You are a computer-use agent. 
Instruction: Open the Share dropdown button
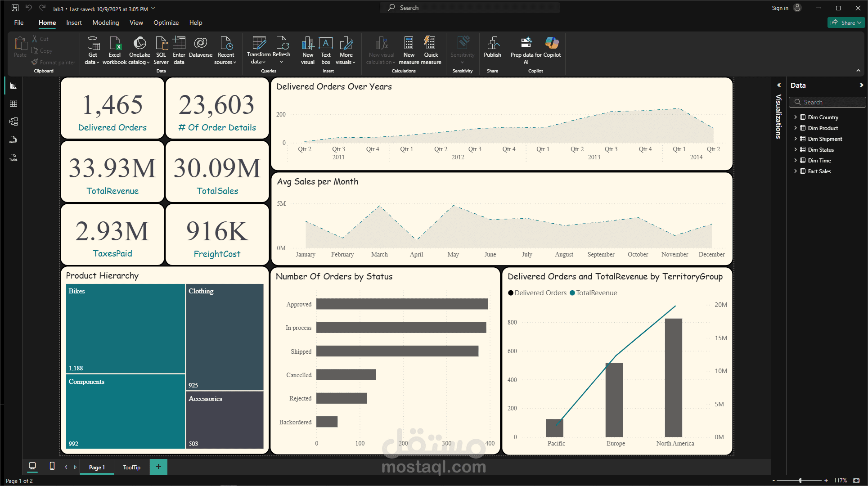click(846, 22)
